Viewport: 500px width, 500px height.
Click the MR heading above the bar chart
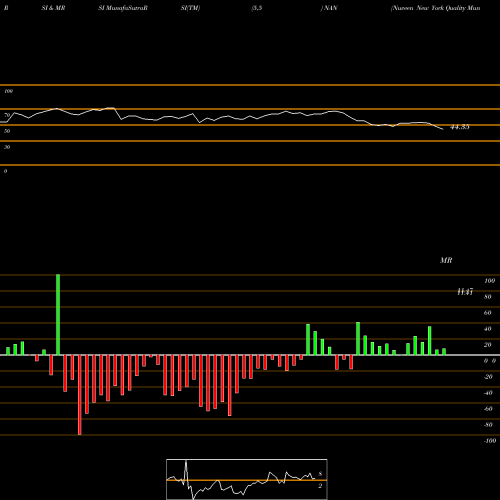tap(446, 260)
